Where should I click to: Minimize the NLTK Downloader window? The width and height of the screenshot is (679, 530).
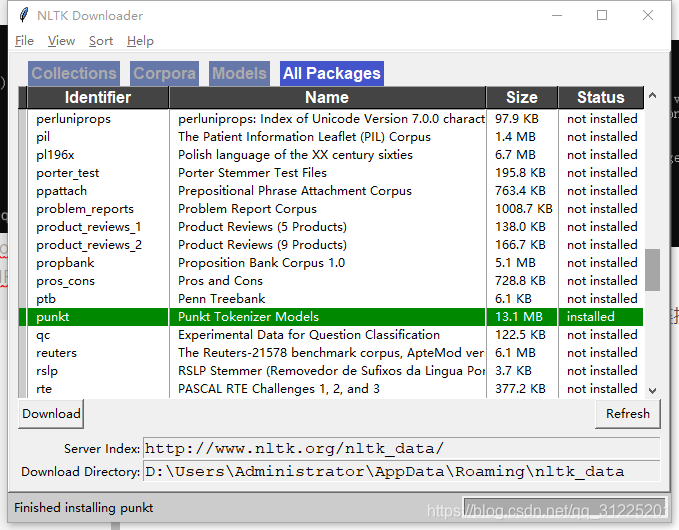click(557, 15)
